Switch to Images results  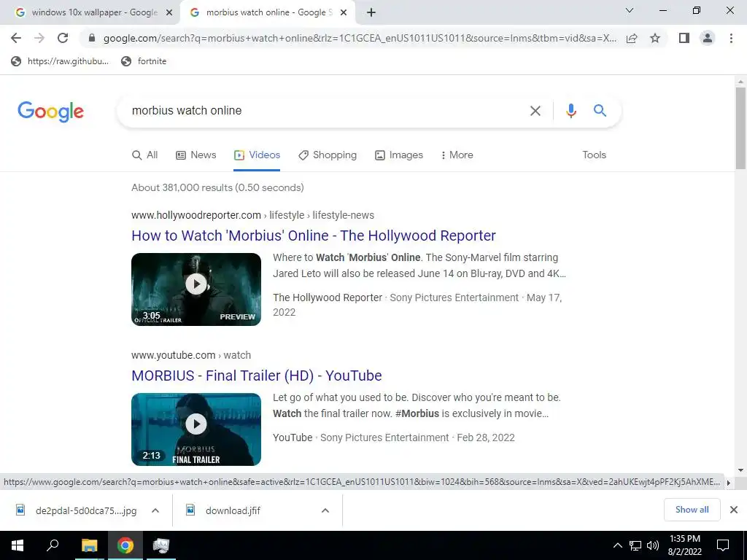click(x=399, y=155)
